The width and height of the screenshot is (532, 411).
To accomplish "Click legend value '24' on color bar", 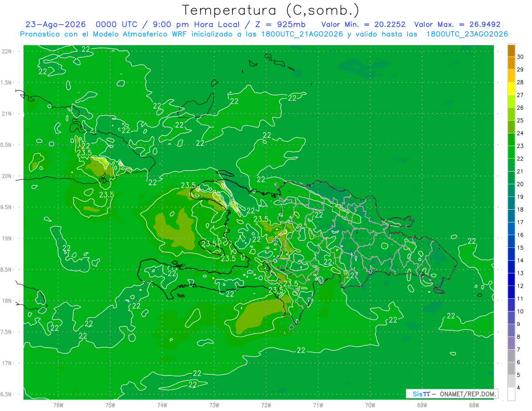I will pos(520,133).
